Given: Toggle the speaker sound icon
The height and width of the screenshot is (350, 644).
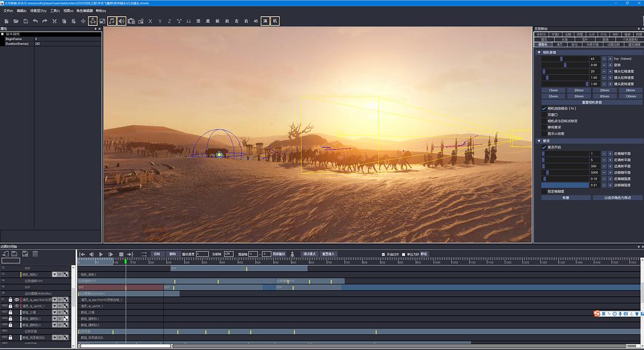Looking at the screenshot, I should (x=121, y=21).
